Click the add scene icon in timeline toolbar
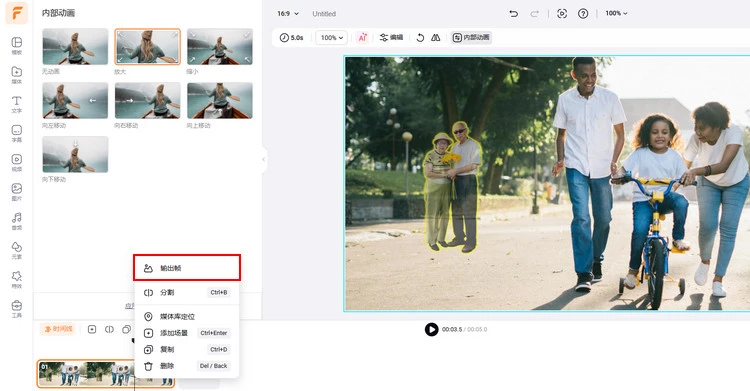Image resolution: width=750 pixels, height=391 pixels. (x=92, y=329)
